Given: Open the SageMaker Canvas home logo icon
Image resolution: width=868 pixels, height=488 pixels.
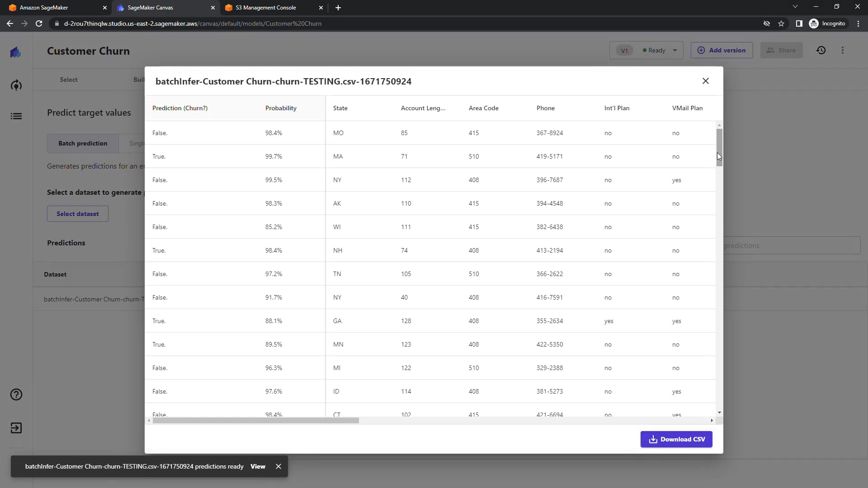Looking at the screenshot, I should click(16, 52).
